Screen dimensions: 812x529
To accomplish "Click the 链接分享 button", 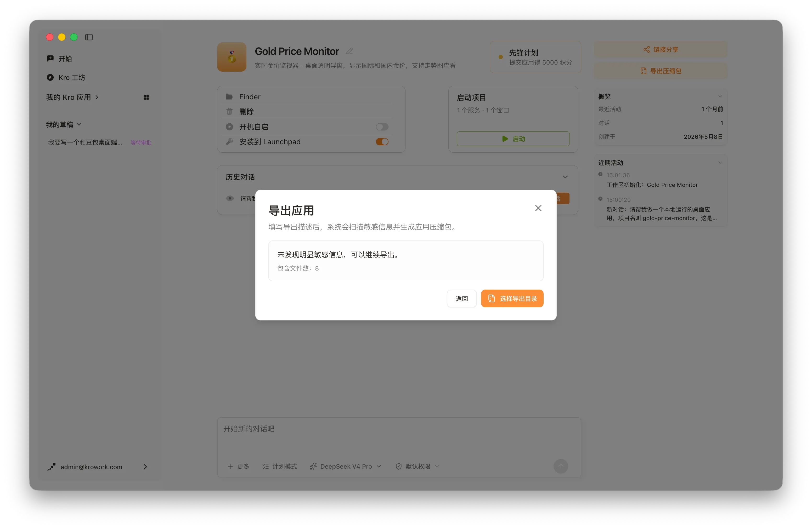I will [x=661, y=49].
